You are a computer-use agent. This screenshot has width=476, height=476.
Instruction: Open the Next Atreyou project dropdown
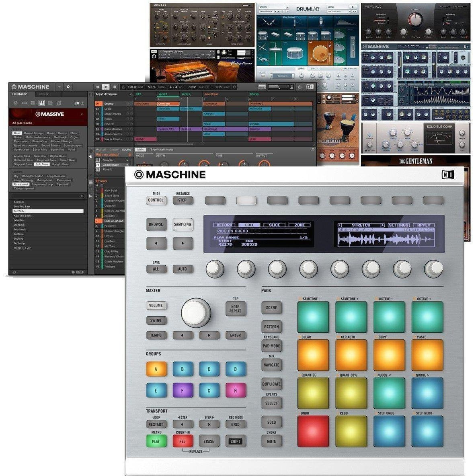[131, 94]
